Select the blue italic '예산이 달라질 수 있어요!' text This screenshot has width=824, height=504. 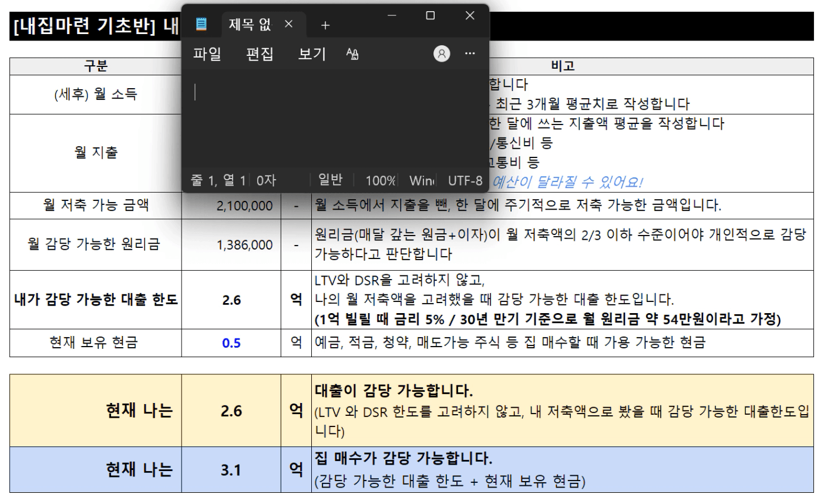(567, 182)
